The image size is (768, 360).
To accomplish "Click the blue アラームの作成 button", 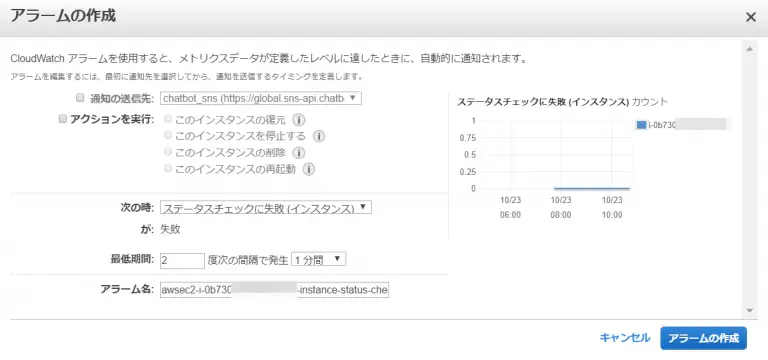I will click(x=703, y=338).
